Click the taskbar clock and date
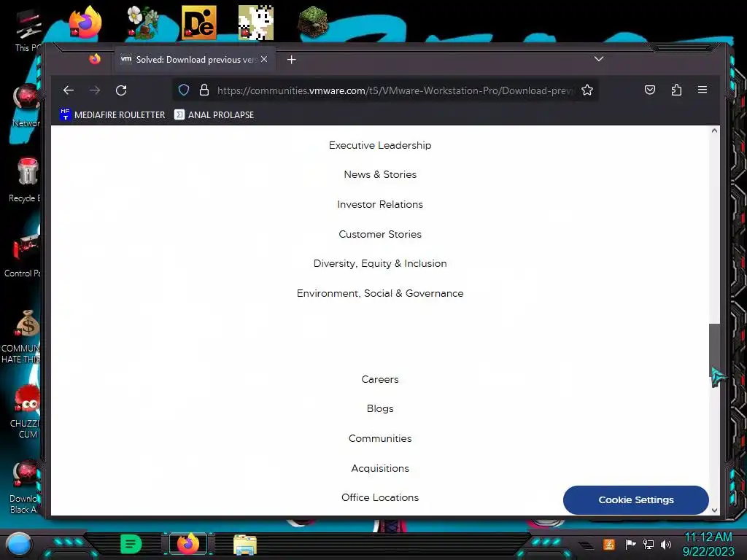Viewport: 747px width, 560px height. click(708, 544)
